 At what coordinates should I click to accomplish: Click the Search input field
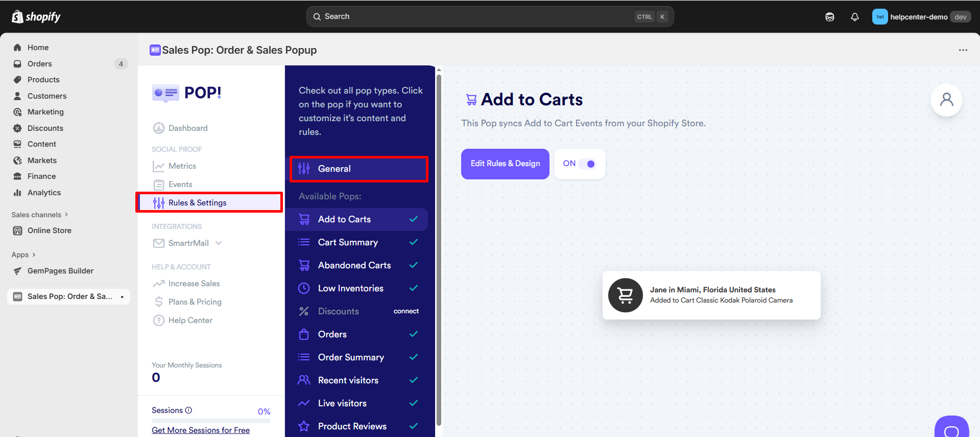[x=490, y=17]
